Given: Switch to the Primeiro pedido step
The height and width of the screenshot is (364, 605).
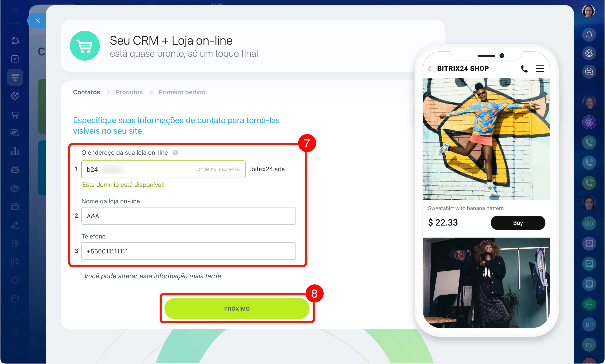Looking at the screenshot, I should coord(182,92).
